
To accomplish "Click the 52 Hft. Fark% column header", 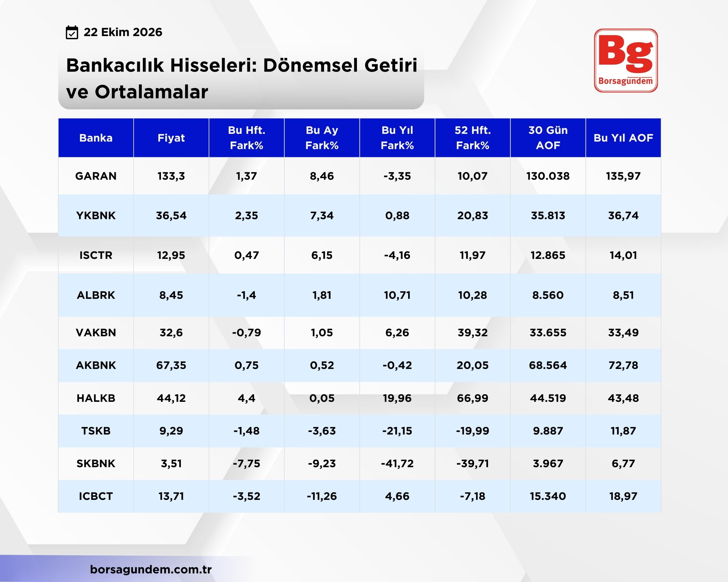I will pos(472,138).
